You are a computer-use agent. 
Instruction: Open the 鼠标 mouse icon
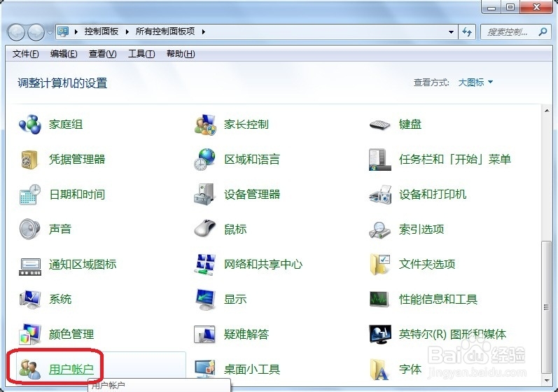point(205,228)
